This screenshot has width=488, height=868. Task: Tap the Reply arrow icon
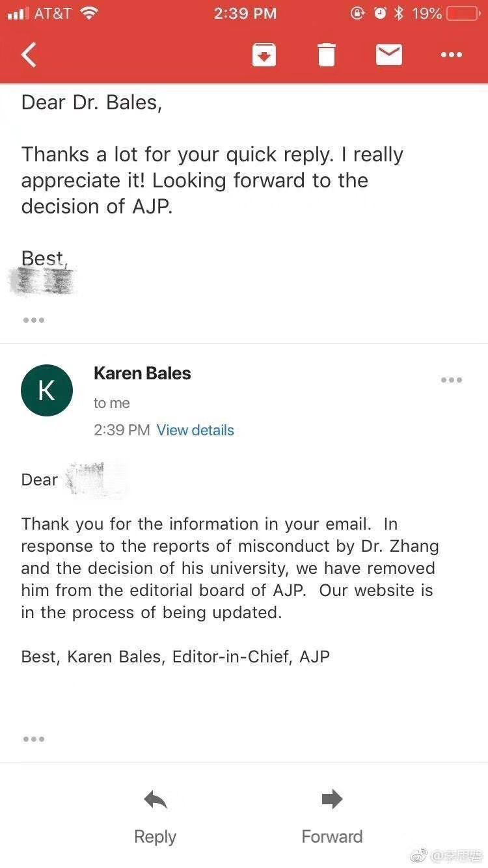coord(156,800)
